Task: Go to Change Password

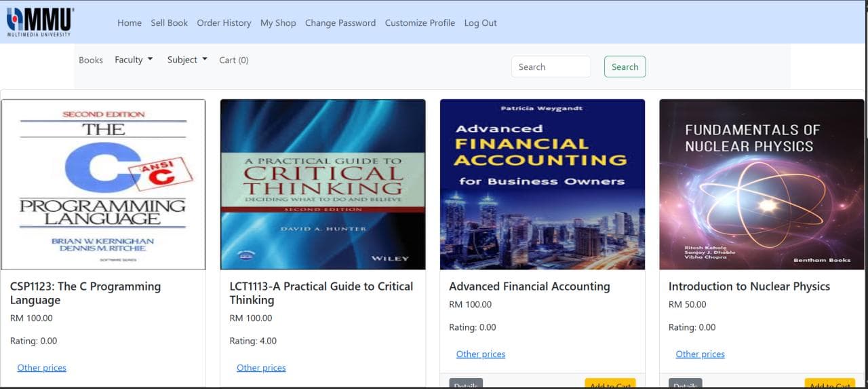Action: [340, 23]
